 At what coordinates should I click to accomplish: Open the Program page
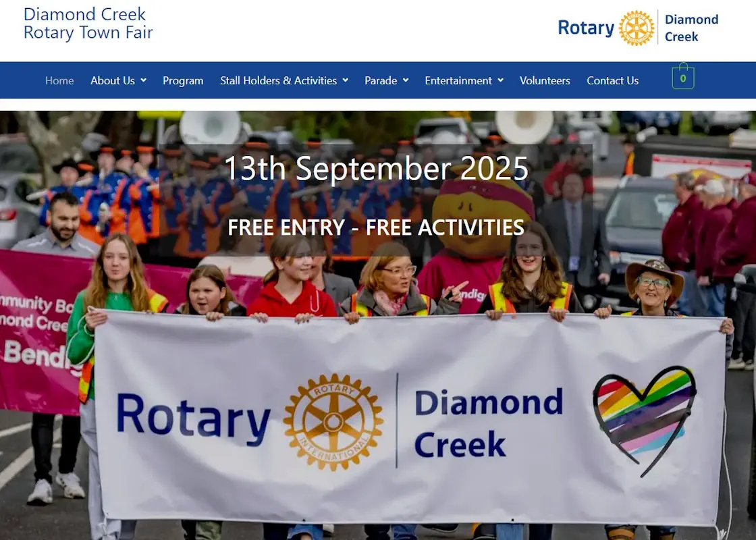coord(183,80)
